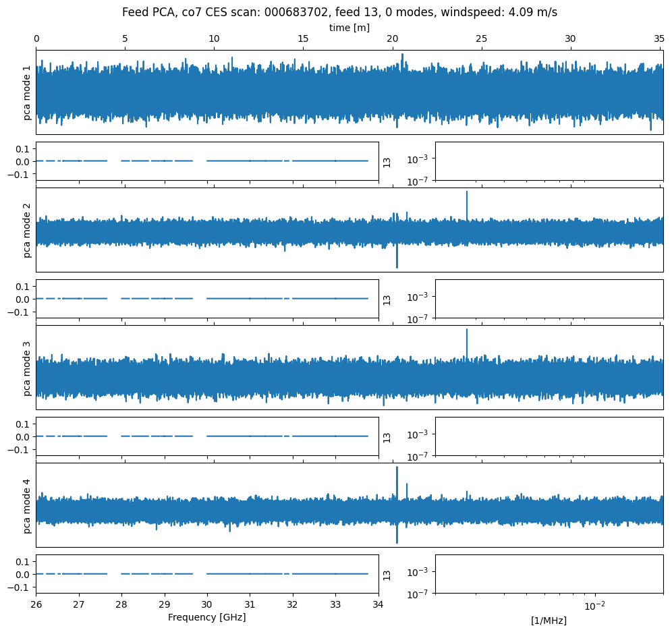The image size is (672, 632).
Task: Click the '[1/MHz]' x-axis label
Action: pos(549,621)
